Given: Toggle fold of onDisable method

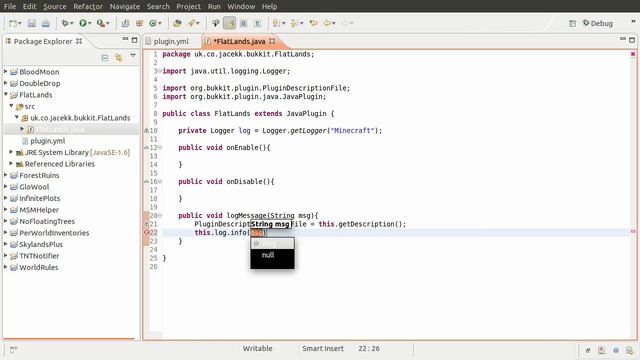Looking at the screenshot, I should 160,181.
